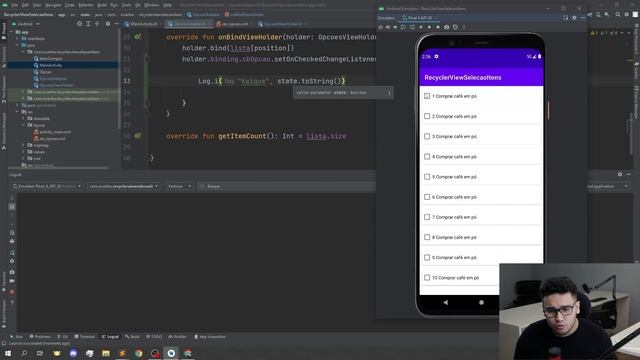Open the Problems tool window
This screenshot has height=360, width=640.
(40, 337)
